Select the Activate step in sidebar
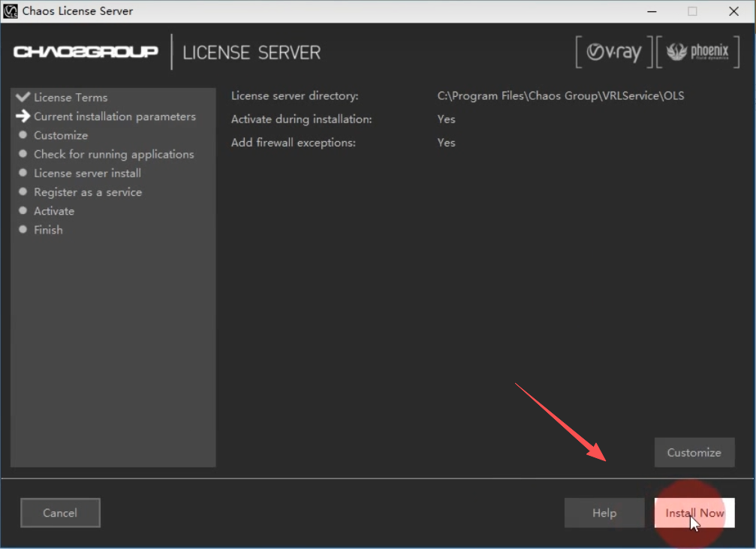Viewport: 756px width, 549px height. coord(54,211)
